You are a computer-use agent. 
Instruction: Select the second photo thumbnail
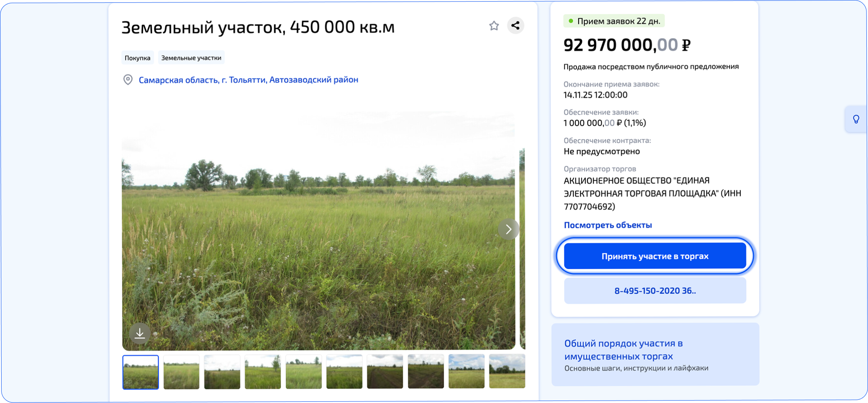pyautogui.click(x=181, y=372)
